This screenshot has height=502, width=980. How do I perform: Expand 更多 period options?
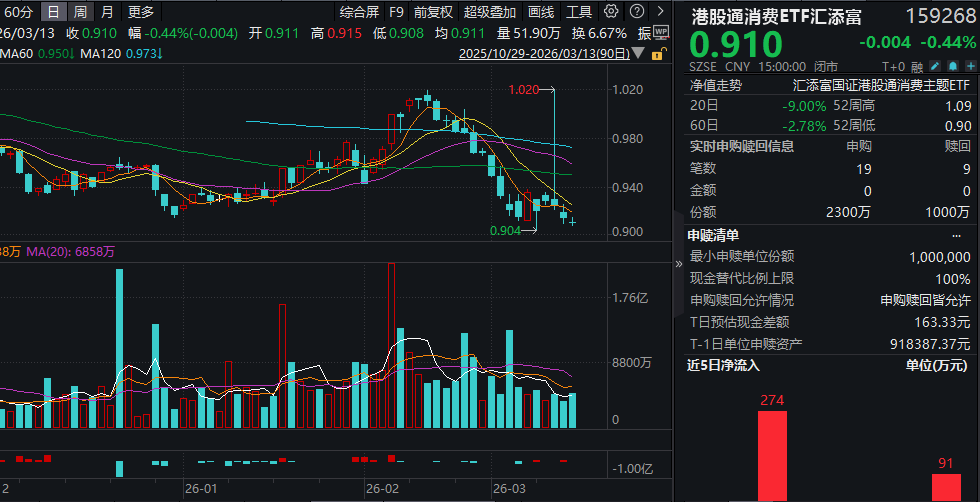point(142,12)
